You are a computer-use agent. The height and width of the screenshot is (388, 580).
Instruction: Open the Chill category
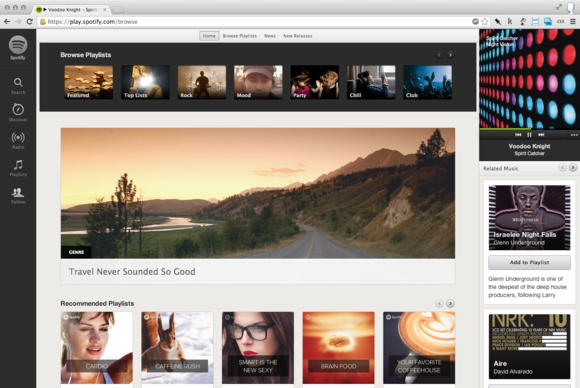tap(371, 82)
